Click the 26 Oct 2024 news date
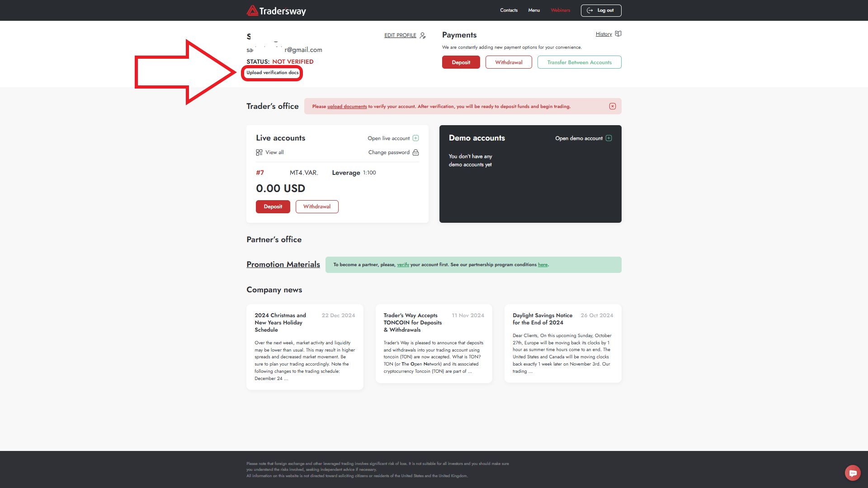The height and width of the screenshot is (488, 868). [597, 315]
